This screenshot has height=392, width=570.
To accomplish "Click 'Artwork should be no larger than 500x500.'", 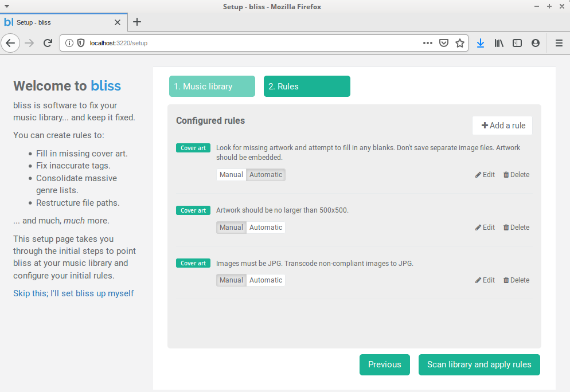I will [282, 210].
